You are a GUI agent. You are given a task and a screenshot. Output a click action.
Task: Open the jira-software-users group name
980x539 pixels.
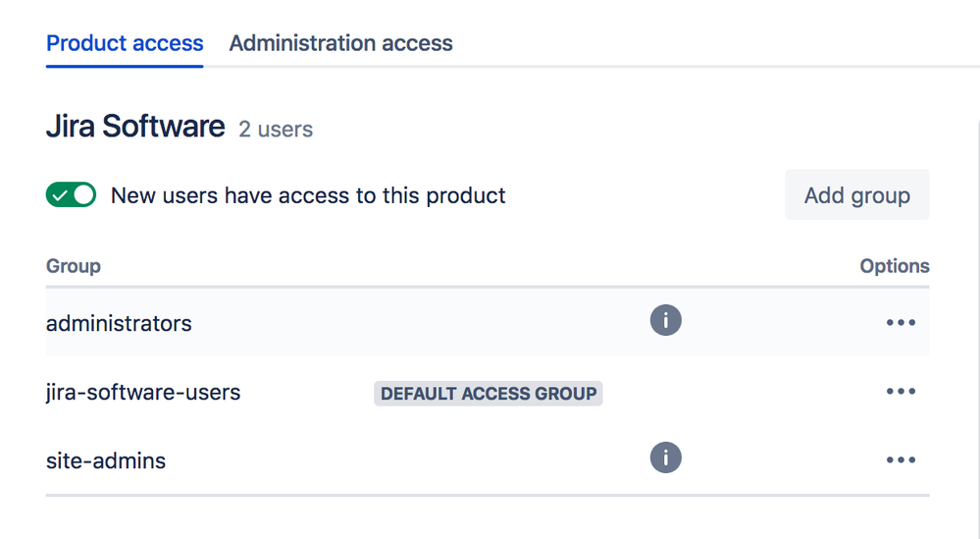143,393
